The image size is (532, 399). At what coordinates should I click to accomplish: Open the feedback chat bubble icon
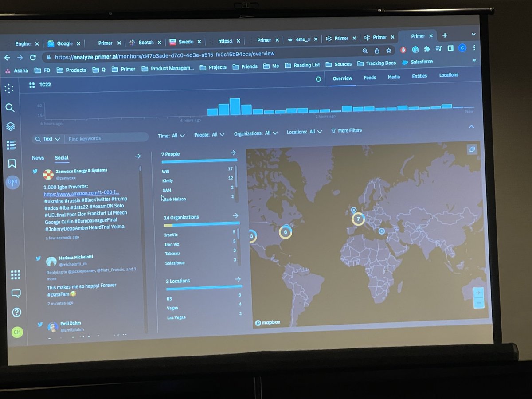(16, 293)
